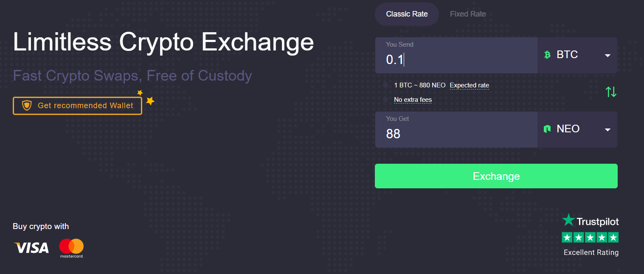Screen dimensions: 644x274
Task: Click the Mastercard logo
Action: click(x=71, y=248)
